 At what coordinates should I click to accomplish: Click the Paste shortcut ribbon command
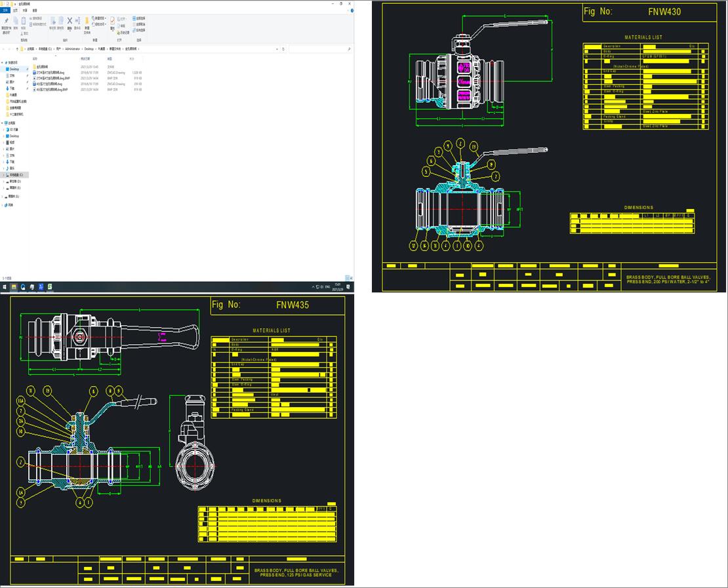point(38,24)
